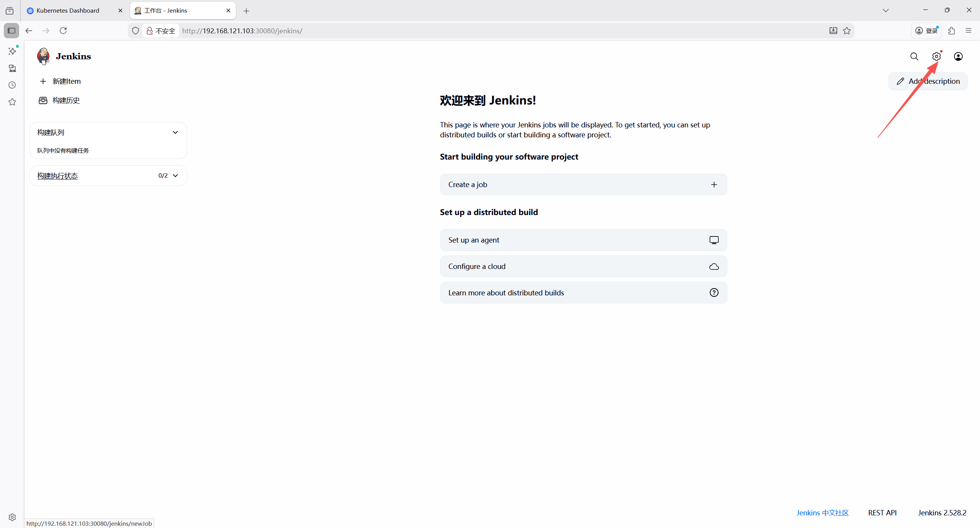Open the browser tab list dropdown arrow

tap(885, 11)
